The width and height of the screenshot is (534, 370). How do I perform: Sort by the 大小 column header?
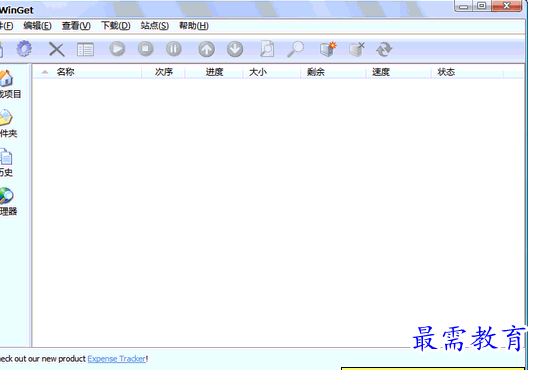click(x=272, y=72)
